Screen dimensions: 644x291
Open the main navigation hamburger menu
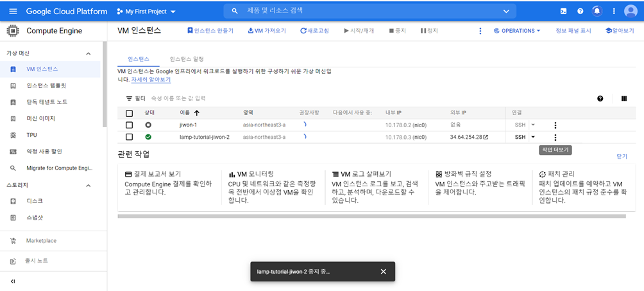13,11
